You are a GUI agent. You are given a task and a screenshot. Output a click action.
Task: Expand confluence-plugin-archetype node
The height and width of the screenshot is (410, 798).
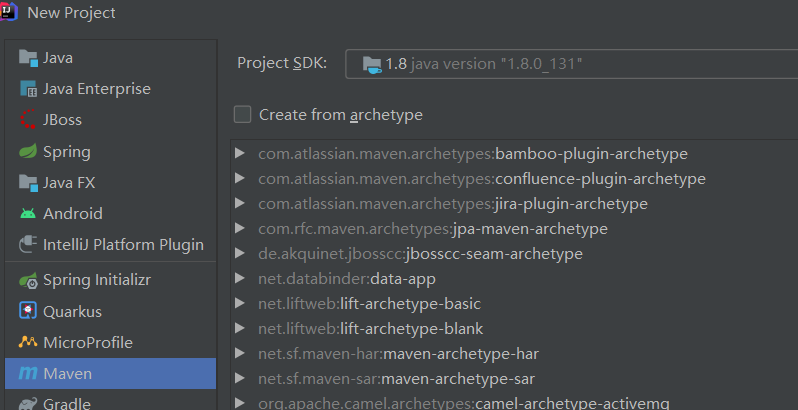tap(240, 178)
